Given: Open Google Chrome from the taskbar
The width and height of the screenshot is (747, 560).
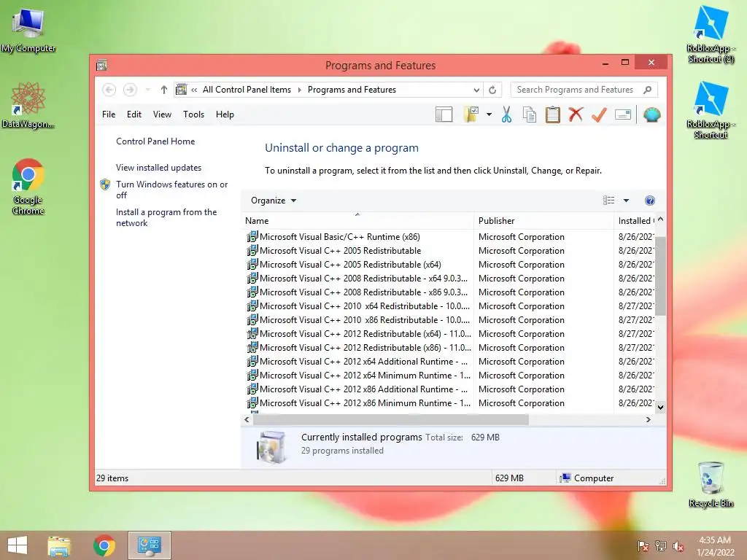Looking at the screenshot, I should point(104,545).
